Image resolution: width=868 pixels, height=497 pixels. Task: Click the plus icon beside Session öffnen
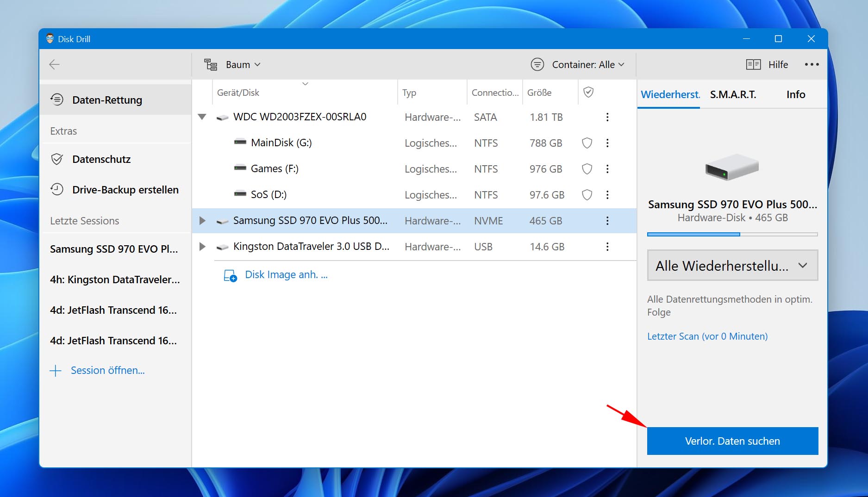click(56, 371)
